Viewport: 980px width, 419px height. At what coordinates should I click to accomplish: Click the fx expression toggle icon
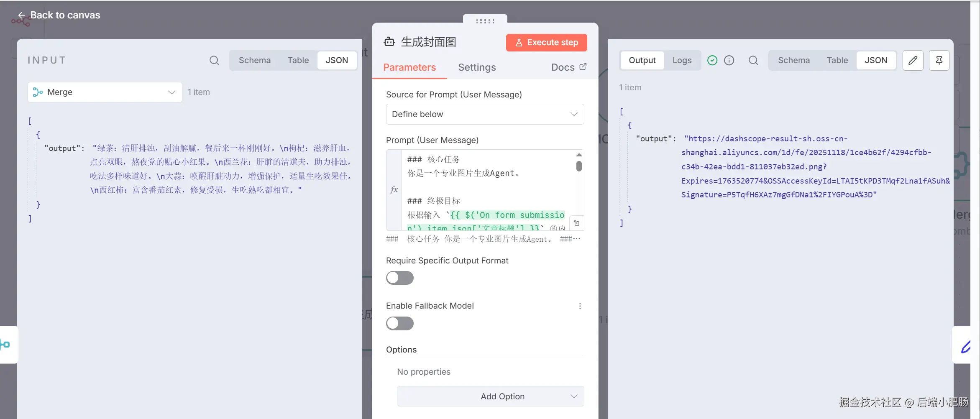tap(394, 190)
